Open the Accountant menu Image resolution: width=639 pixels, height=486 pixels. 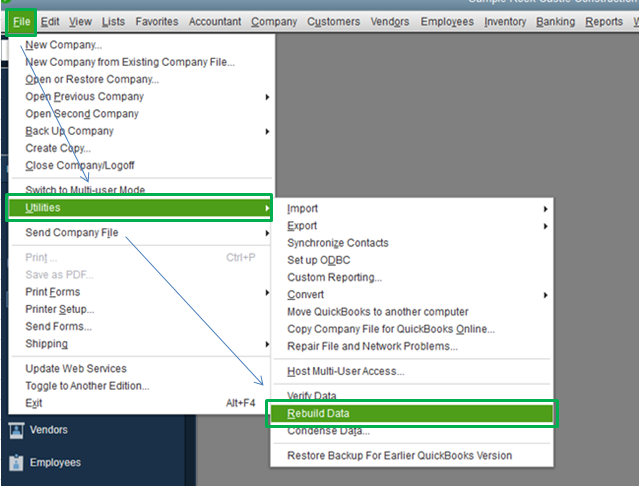point(215,22)
